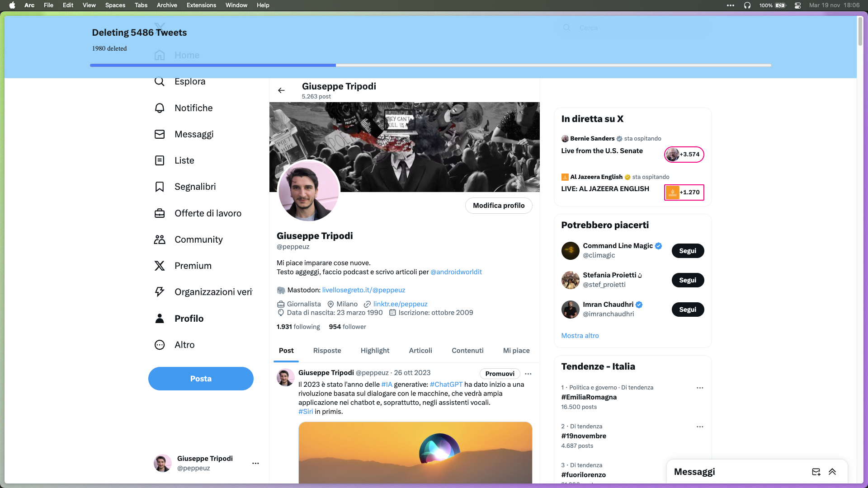Open more options for #EmiliaRomagna trend
This screenshot has height=488, width=868.
point(700,388)
